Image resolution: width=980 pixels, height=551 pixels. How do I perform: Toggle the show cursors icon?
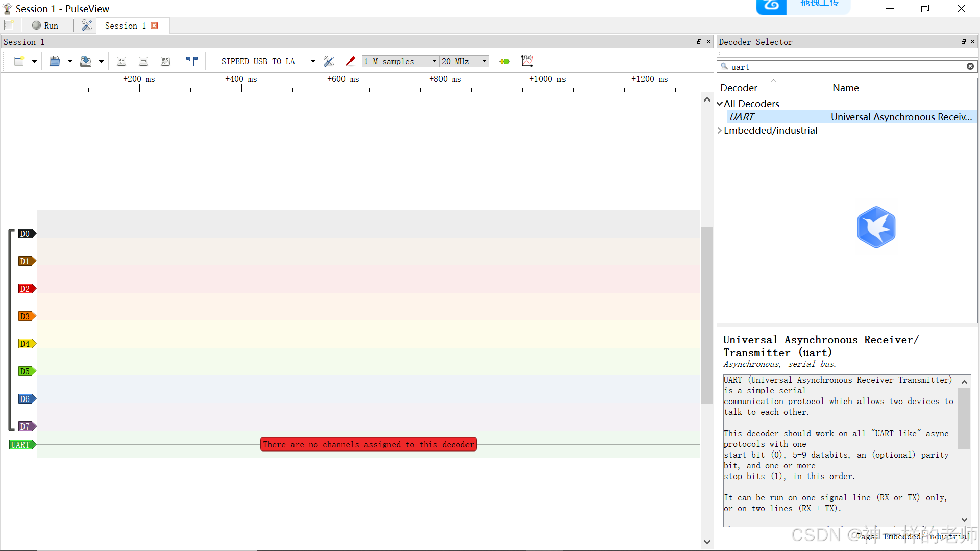click(x=192, y=61)
